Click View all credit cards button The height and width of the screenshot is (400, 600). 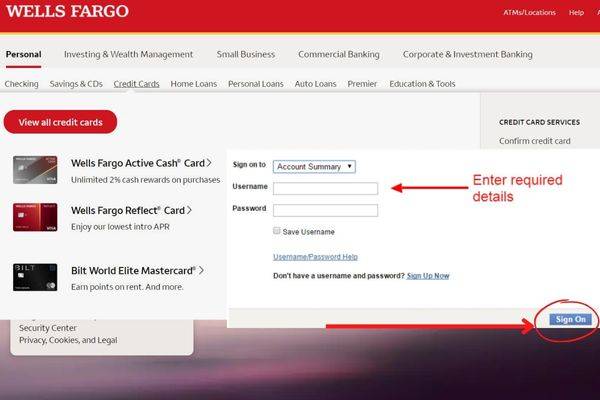(x=60, y=122)
